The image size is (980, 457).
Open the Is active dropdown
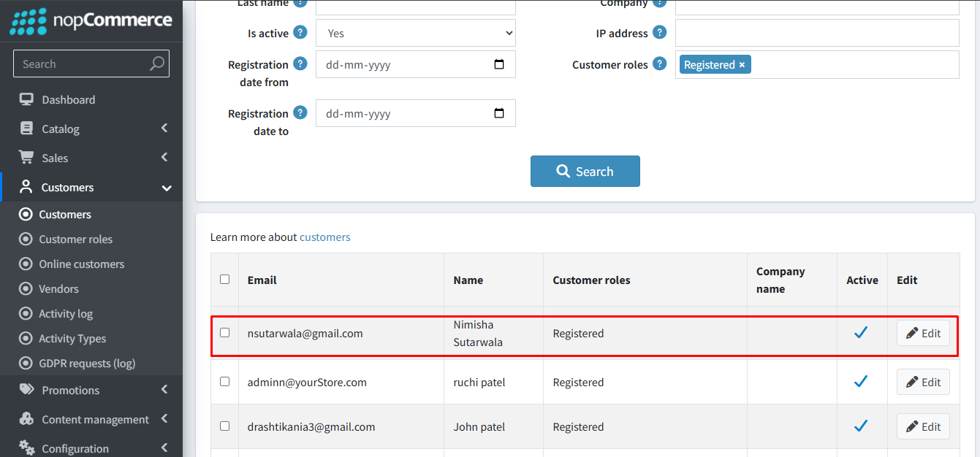click(x=415, y=33)
